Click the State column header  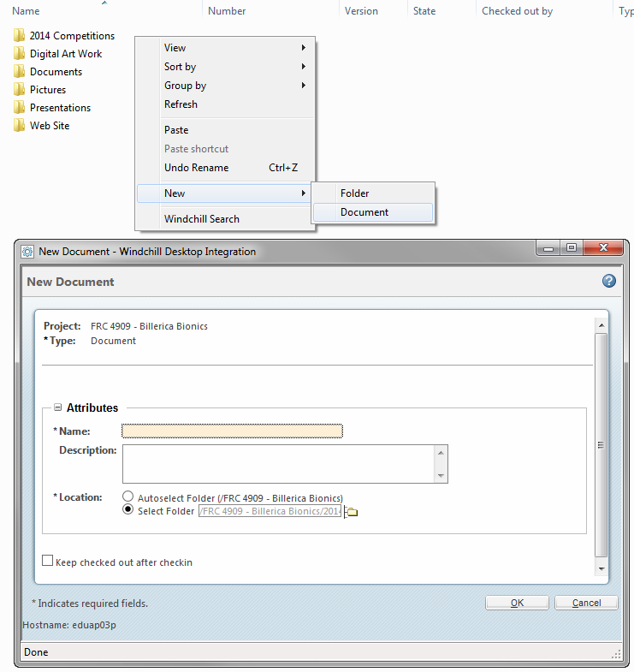pyautogui.click(x=424, y=11)
